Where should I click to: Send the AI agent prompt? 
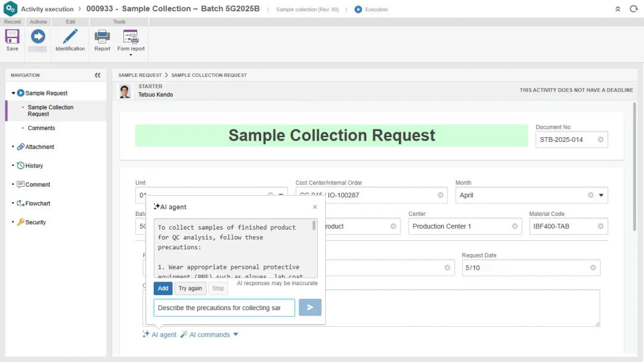[309, 307]
